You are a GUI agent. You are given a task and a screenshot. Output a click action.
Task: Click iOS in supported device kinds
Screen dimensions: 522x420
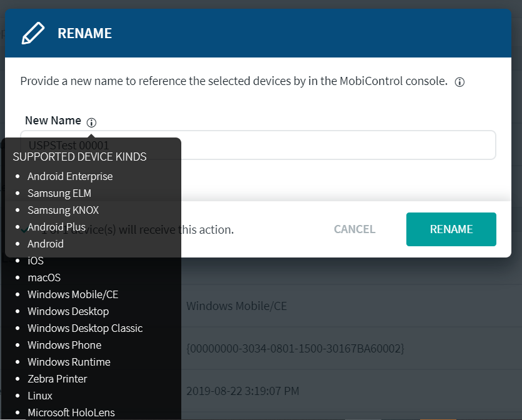[36, 261]
